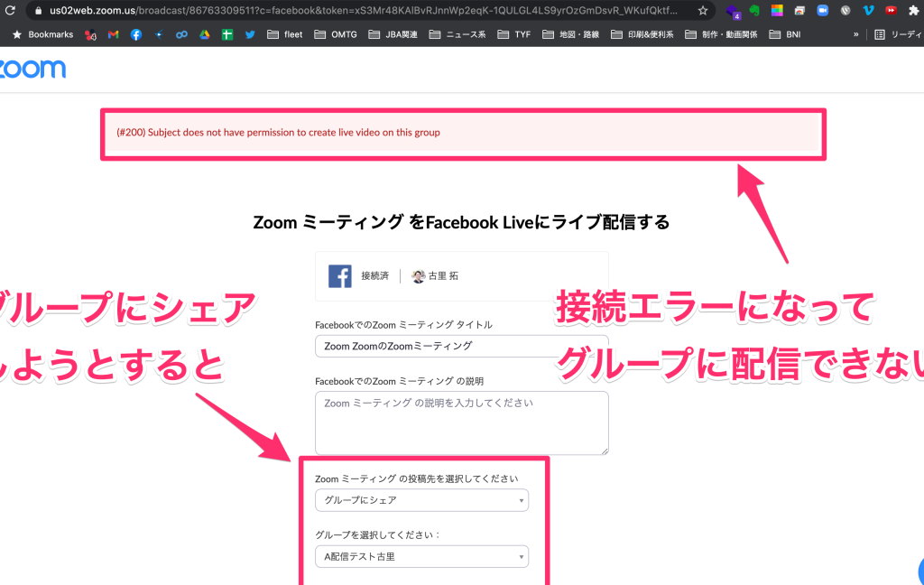Click the red fast-forward extension icon

point(891,11)
